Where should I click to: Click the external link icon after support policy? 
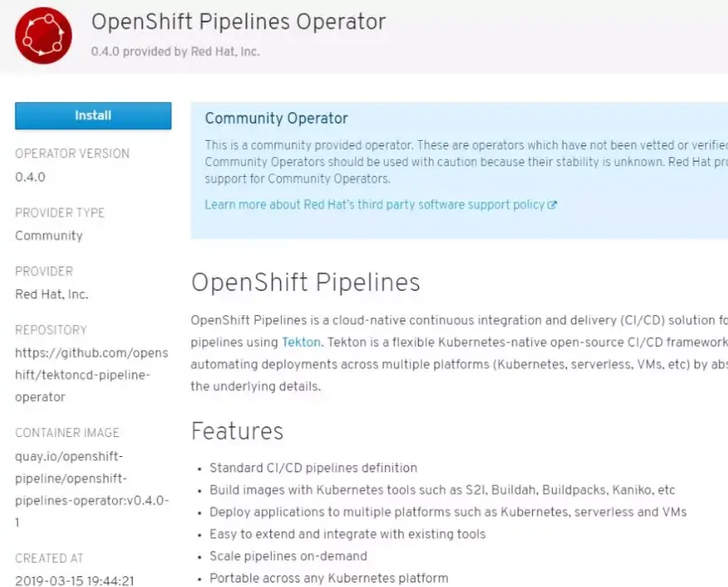point(552,205)
